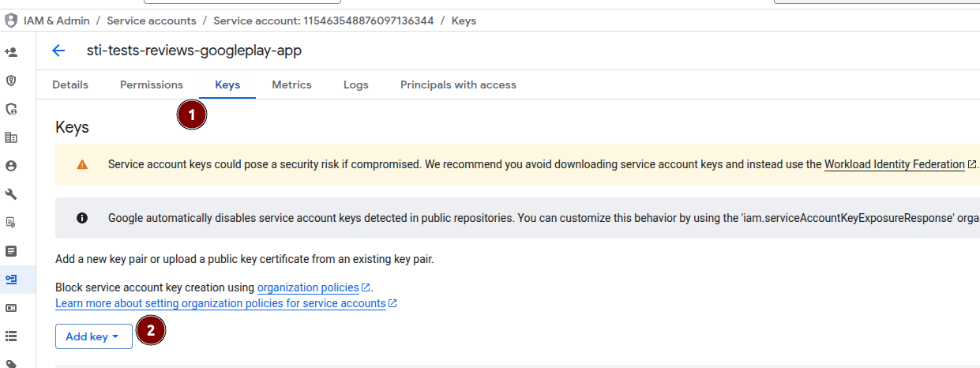Select the Logs tab

356,84
